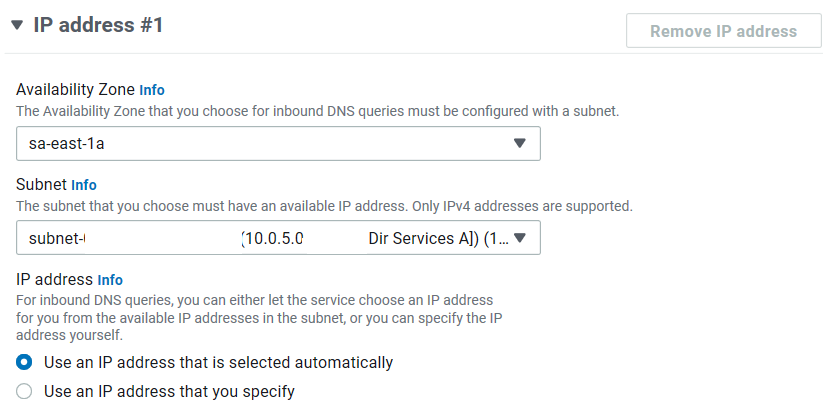The image size is (823, 404).
Task: Click the Remove IP address button
Action: point(723,31)
